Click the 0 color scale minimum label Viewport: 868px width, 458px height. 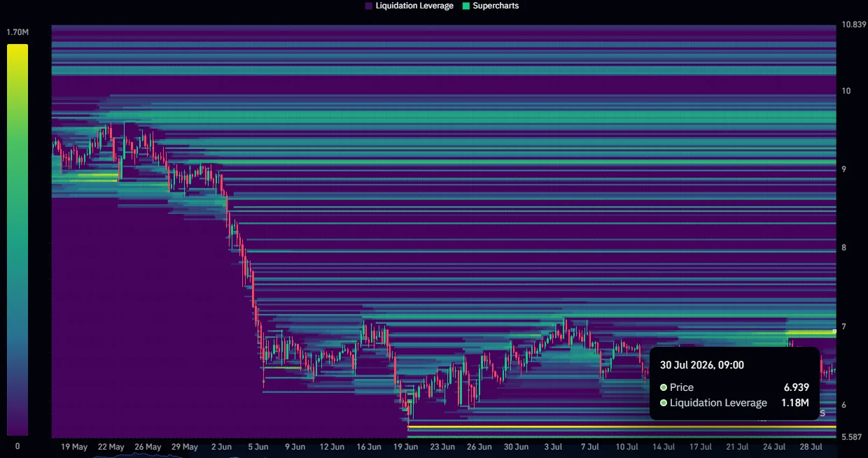point(17,446)
